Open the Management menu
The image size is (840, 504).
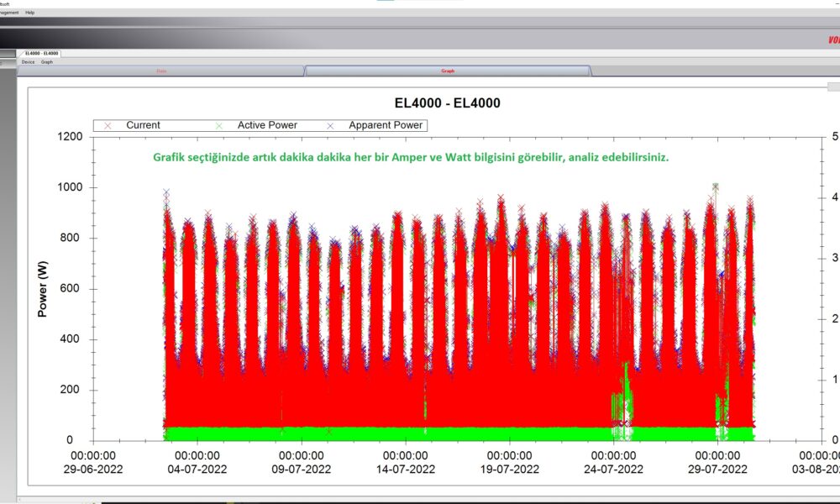click(8, 13)
